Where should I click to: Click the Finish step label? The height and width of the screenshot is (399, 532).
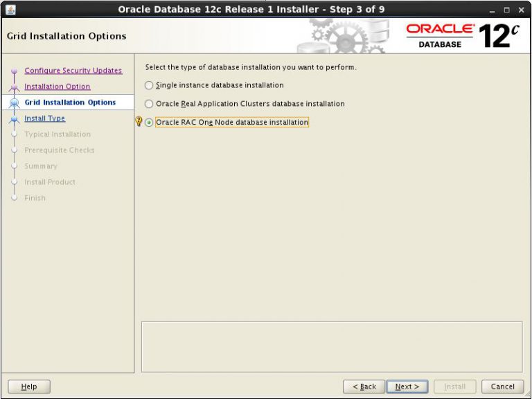click(35, 198)
